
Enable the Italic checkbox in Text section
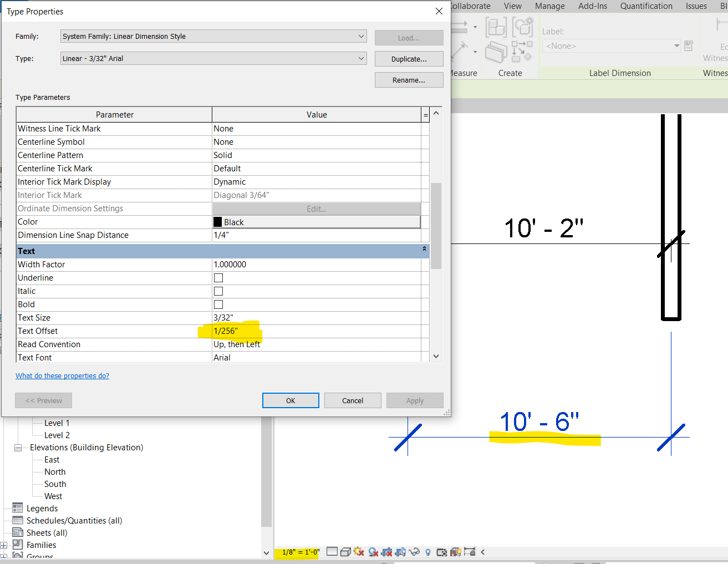[218, 291]
